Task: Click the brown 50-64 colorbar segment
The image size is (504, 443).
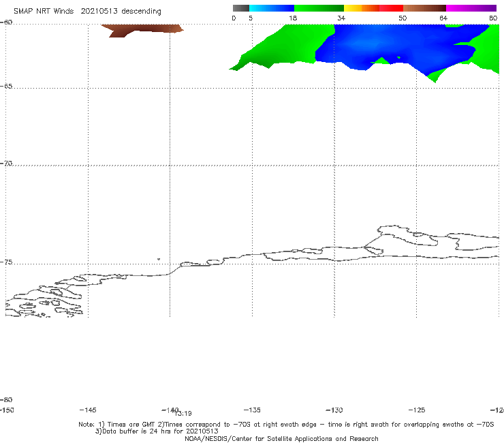Action: 424,8
